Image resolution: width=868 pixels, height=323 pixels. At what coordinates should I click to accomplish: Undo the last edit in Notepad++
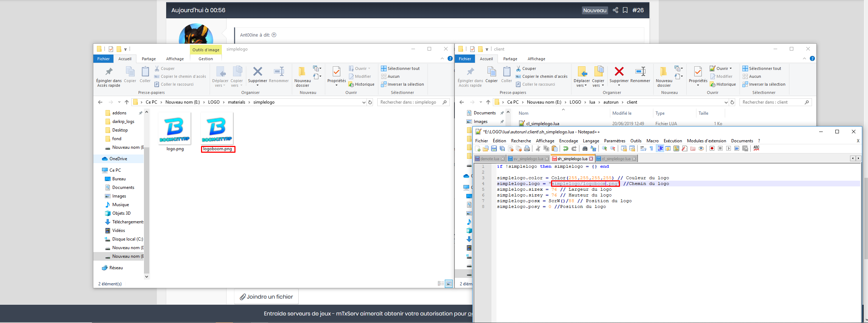566,148
